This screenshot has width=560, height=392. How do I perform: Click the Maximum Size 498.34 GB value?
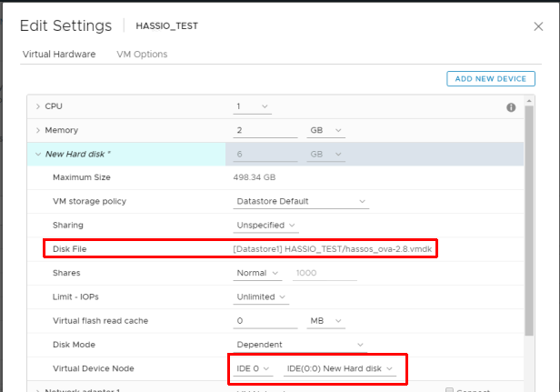(255, 177)
